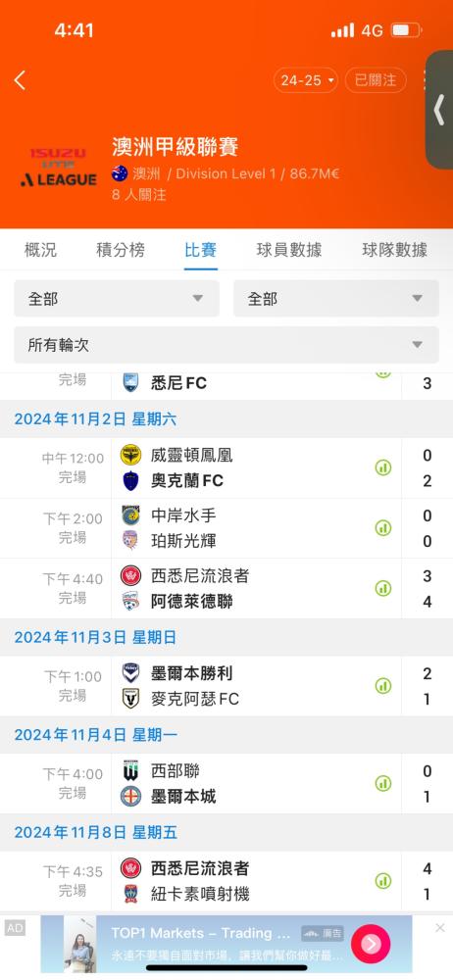Open stats icon for 西部聯 match
The width and height of the screenshot is (453, 980).
point(383,783)
